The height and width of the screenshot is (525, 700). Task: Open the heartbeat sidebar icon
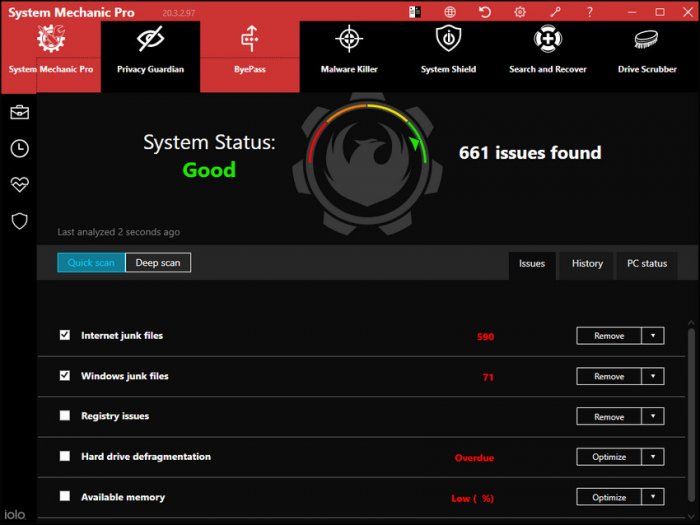tap(20, 184)
